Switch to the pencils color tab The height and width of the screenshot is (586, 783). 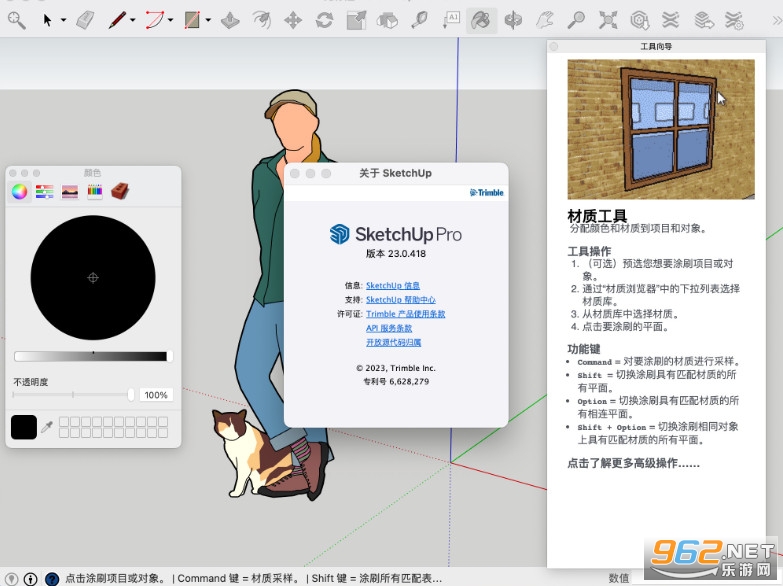point(94,192)
